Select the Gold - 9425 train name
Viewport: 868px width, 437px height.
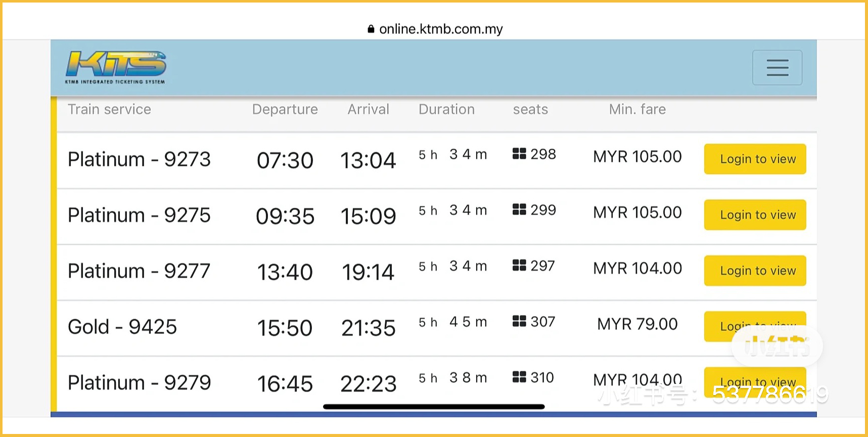[122, 327]
